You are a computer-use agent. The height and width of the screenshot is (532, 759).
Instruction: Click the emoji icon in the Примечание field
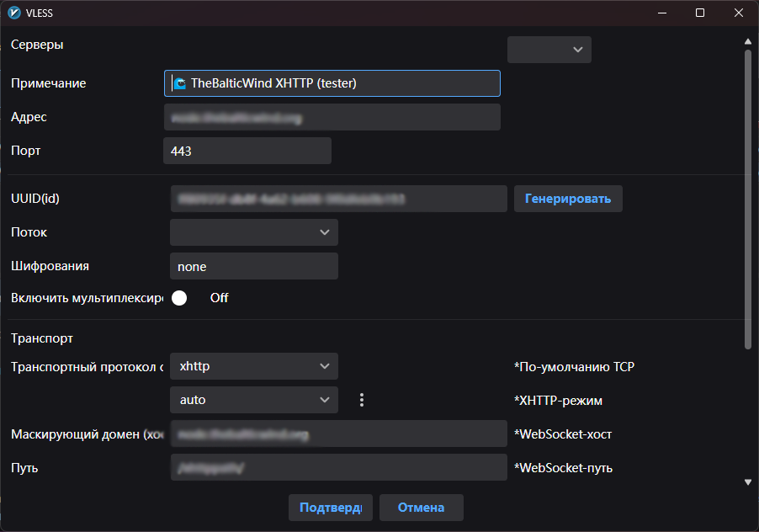(x=178, y=83)
